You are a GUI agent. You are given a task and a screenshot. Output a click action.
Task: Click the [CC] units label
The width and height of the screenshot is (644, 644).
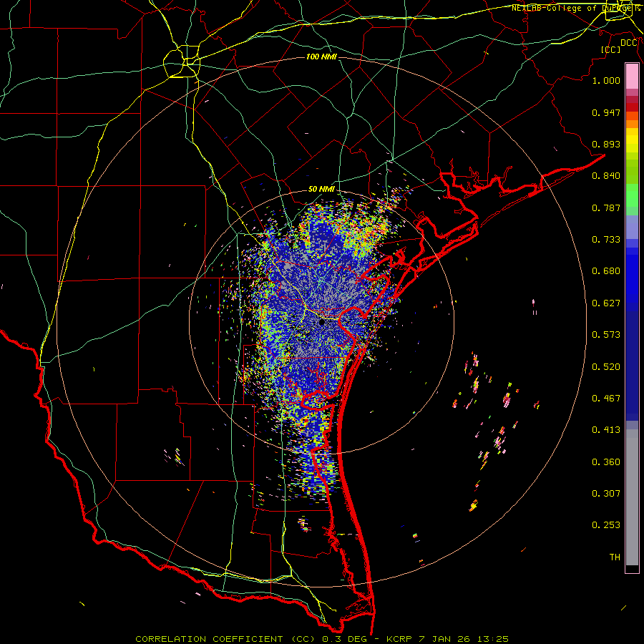pyautogui.click(x=611, y=49)
